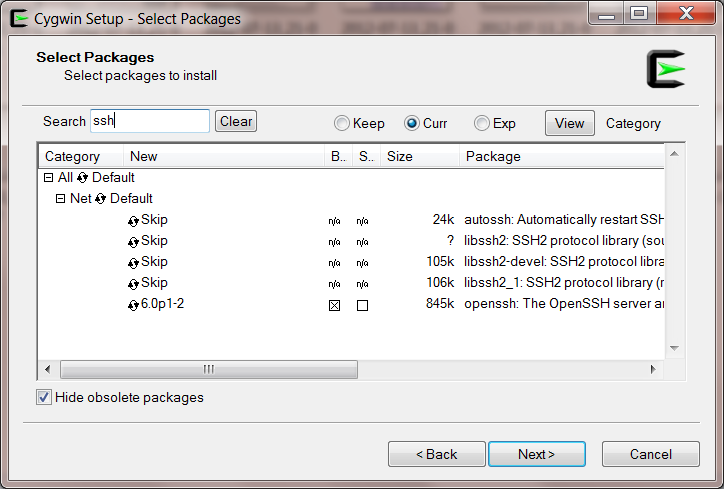Click the cycle icon for libssh2_1 row
The height and width of the screenshot is (489, 724).
tap(133, 283)
